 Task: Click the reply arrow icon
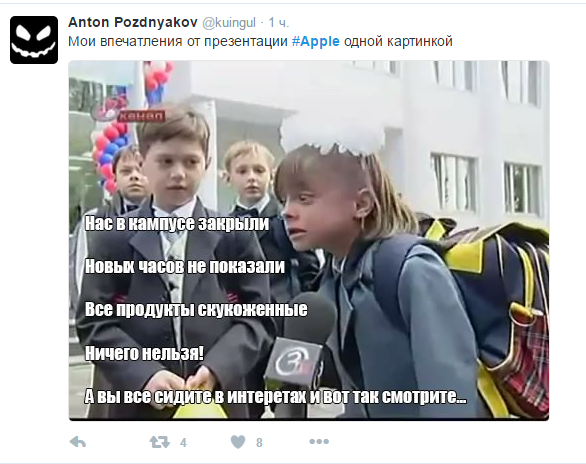(78, 442)
